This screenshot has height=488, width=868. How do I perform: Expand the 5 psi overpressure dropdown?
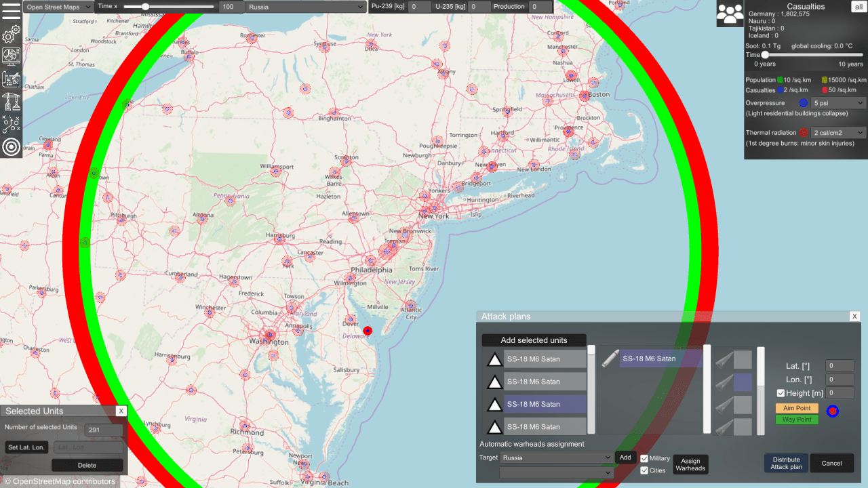pyautogui.click(x=839, y=103)
